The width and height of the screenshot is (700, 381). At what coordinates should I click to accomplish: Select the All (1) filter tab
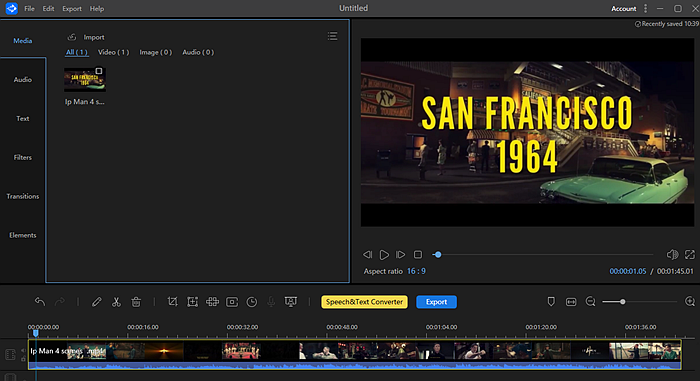77,52
